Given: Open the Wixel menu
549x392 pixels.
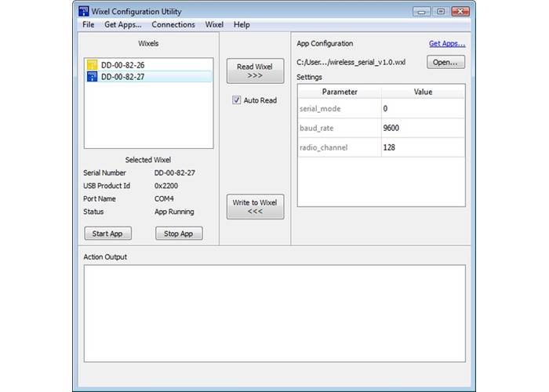Looking at the screenshot, I should [x=214, y=24].
